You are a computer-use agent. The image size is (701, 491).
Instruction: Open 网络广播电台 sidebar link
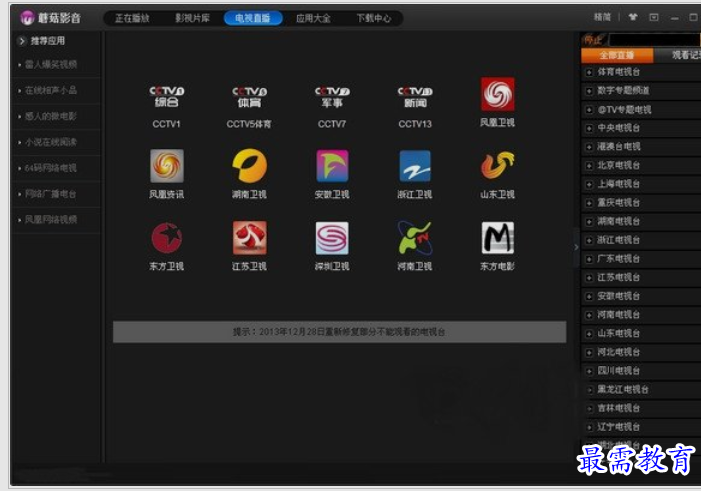(x=51, y=195)
